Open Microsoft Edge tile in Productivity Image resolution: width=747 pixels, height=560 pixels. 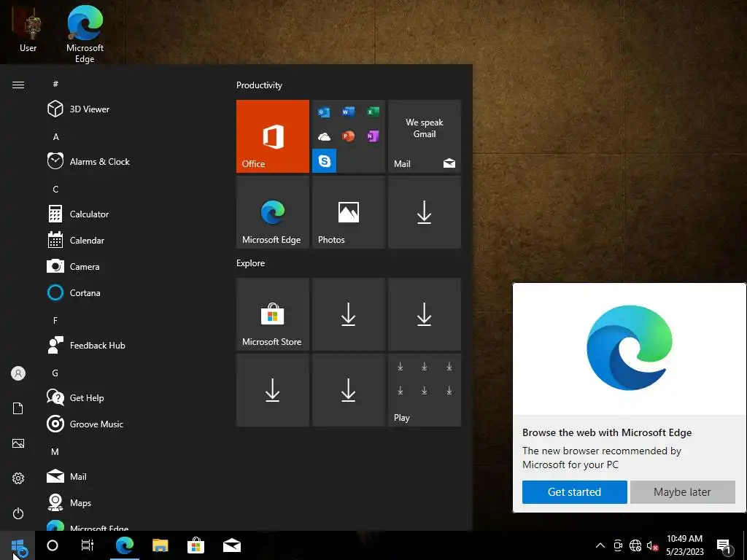coord(273,212)
